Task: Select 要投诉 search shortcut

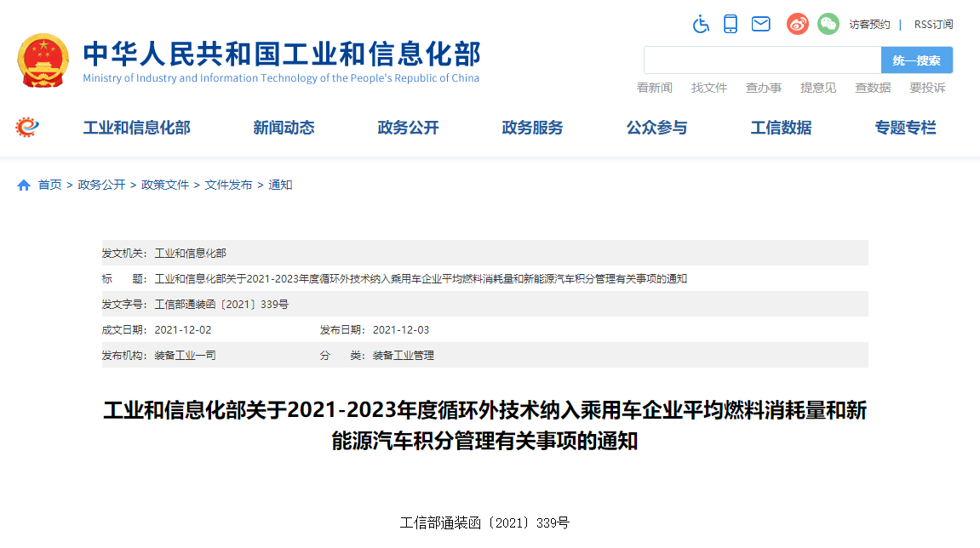Action: tap(927, 88)
